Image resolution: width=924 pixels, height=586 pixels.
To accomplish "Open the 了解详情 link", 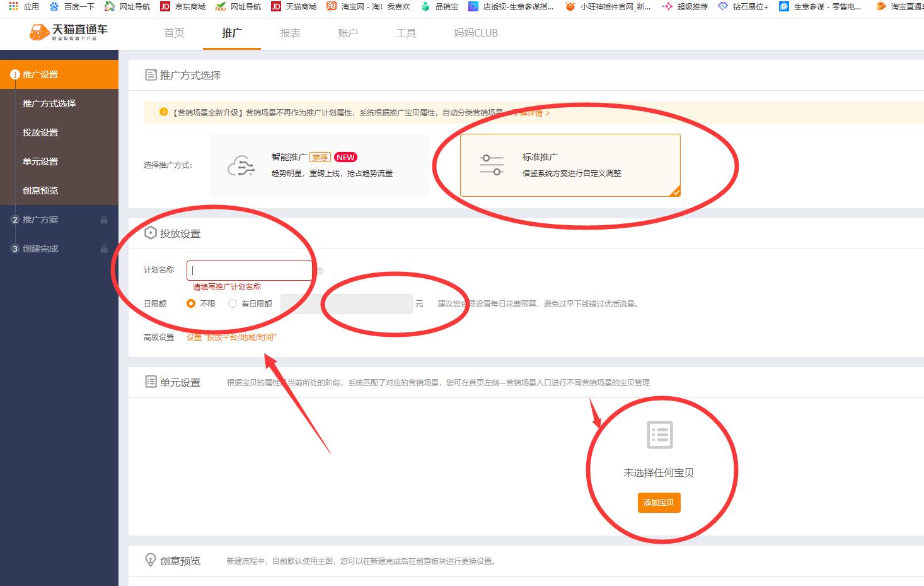I will click(x=528, y=113).
